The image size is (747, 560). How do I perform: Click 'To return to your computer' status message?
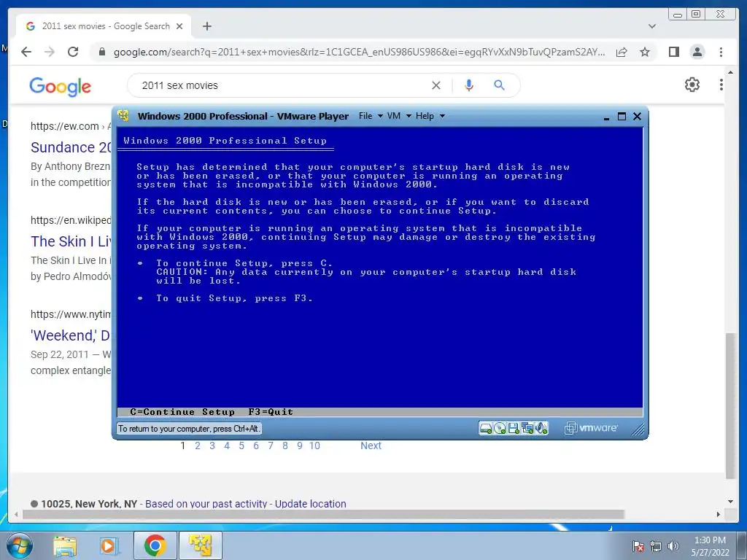(x=189, y=429)
